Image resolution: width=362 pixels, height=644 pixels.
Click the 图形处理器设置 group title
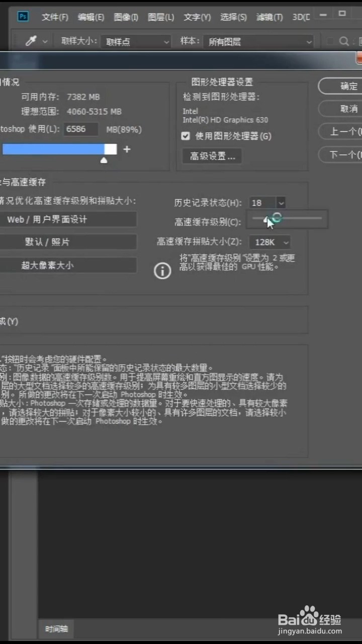222,82
